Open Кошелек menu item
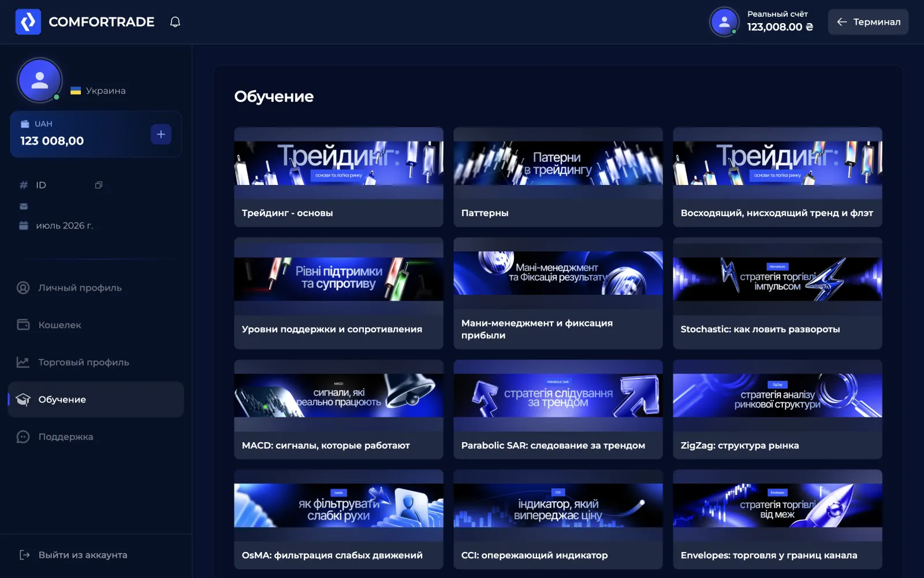 click(x=96, y=325)
